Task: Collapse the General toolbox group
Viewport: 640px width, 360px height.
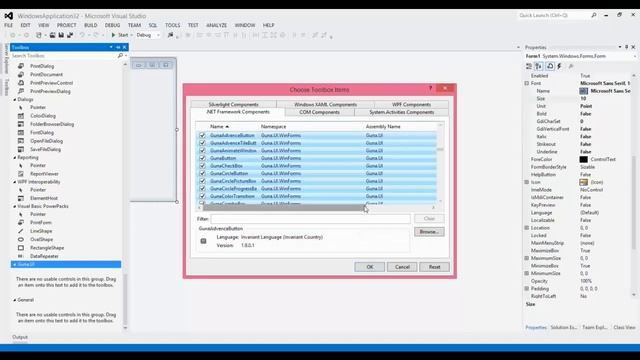Action: pos(15,300)
